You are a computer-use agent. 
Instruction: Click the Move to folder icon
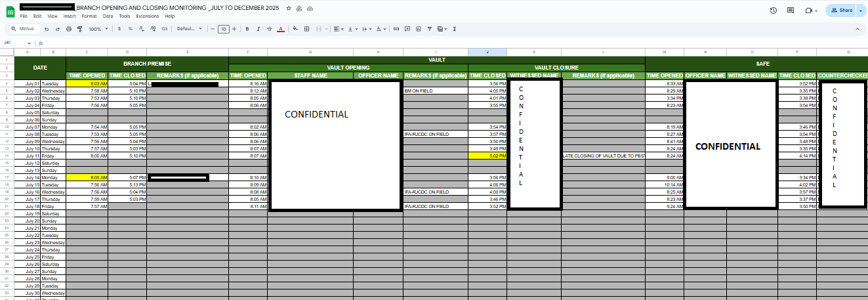click(299, 9)
